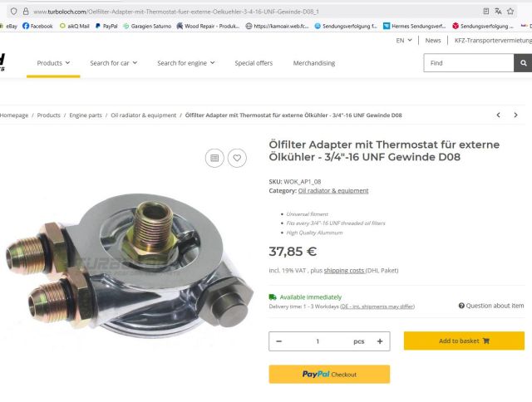Screen dimensions: 532x402
Task: Open reader view icon in address bar
Action: click(x=485, y=12)
